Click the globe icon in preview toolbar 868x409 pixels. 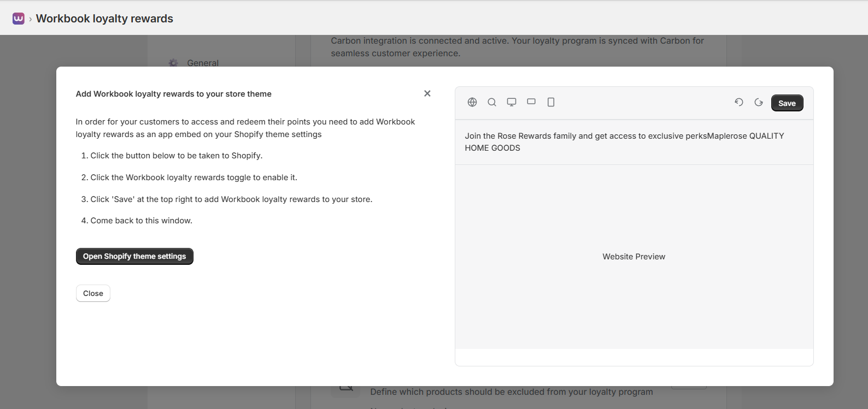click(472, 102)
